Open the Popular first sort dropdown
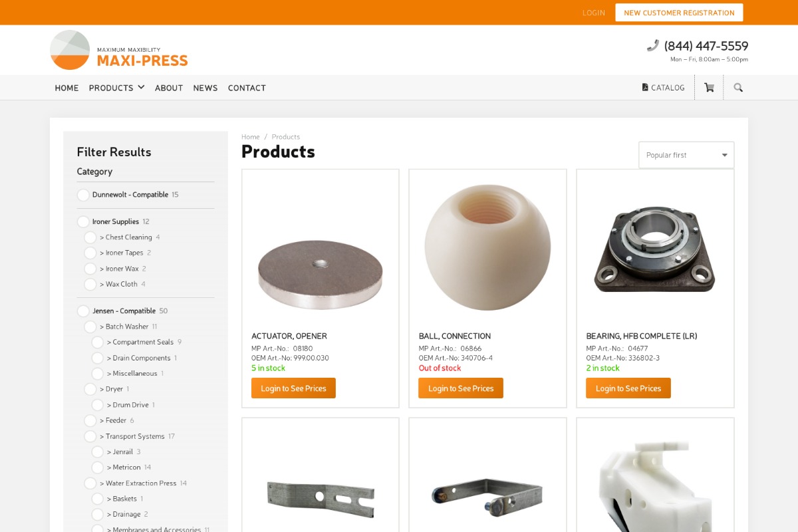 click(x=686, y=155)
